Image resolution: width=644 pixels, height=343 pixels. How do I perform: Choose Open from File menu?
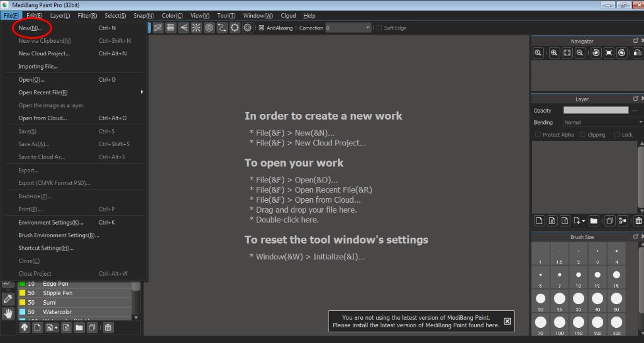click(x=75, y=80)
